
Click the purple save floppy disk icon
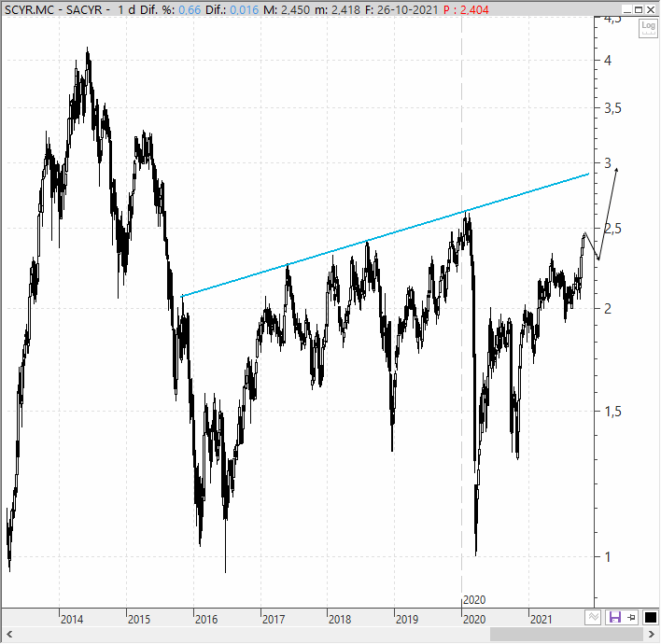tap(615, 618)
